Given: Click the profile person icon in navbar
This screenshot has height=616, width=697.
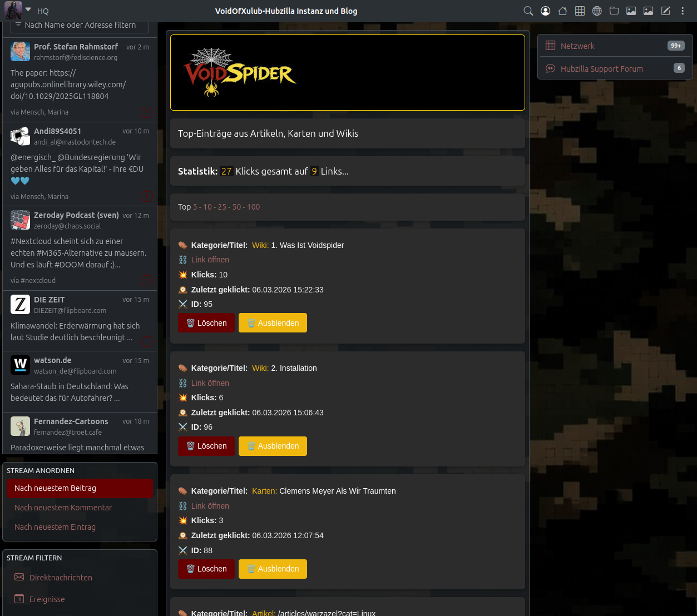Looking at the screenshot, I should click(x=545, y=11).
